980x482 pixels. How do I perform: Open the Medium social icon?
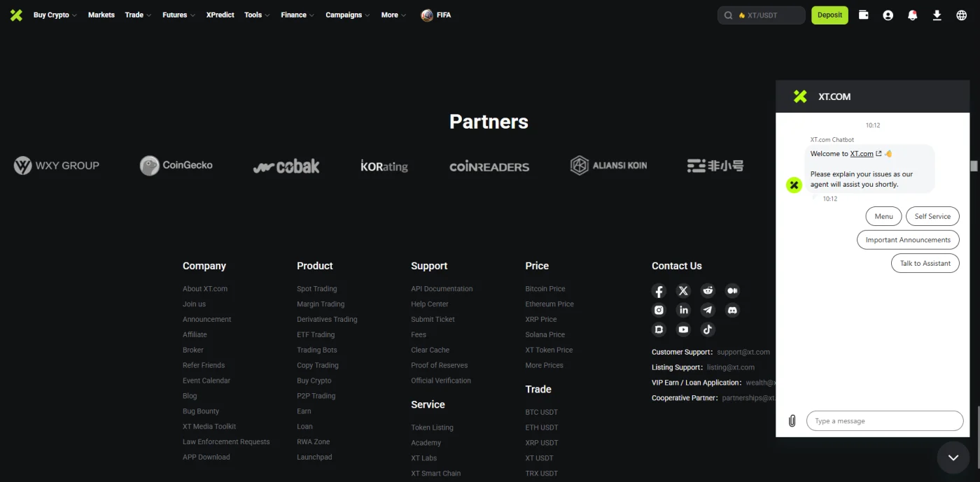coord(732,291)
